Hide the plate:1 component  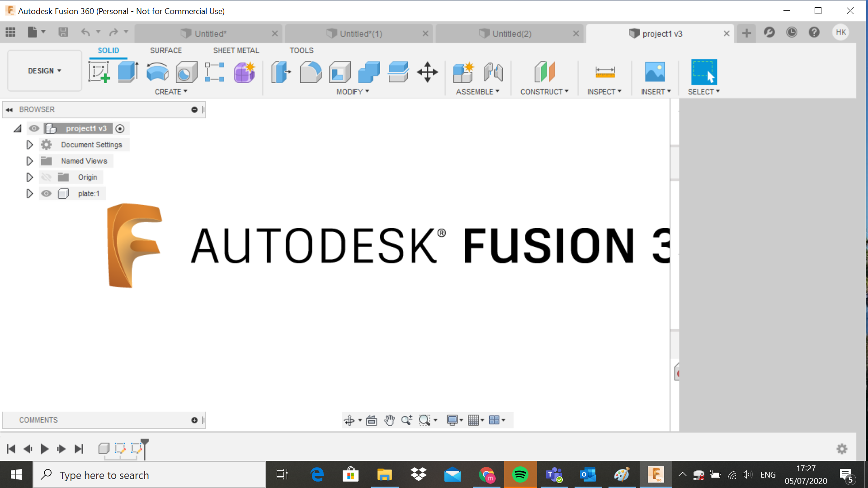pos(47,193)
